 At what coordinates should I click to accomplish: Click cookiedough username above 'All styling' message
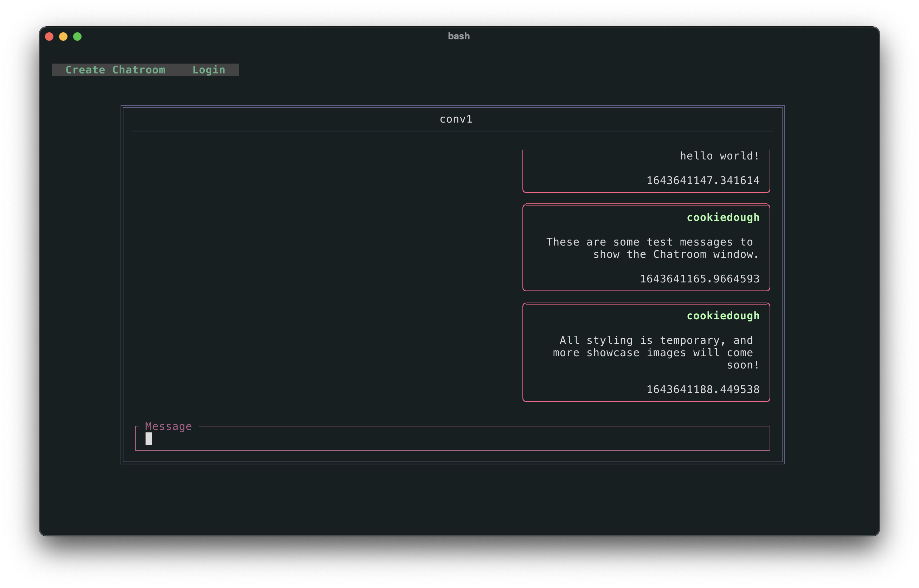coord(722,316)
